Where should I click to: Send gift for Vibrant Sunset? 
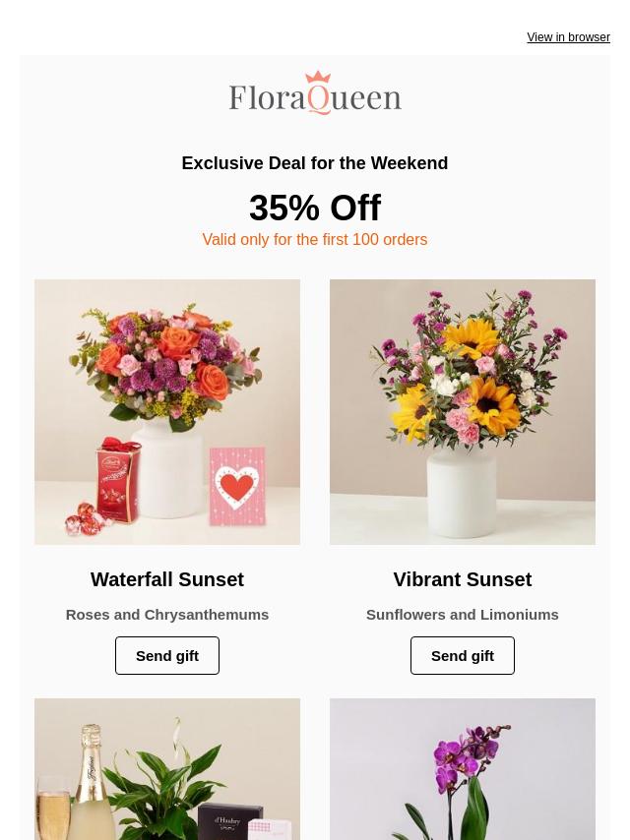point(463,656)
